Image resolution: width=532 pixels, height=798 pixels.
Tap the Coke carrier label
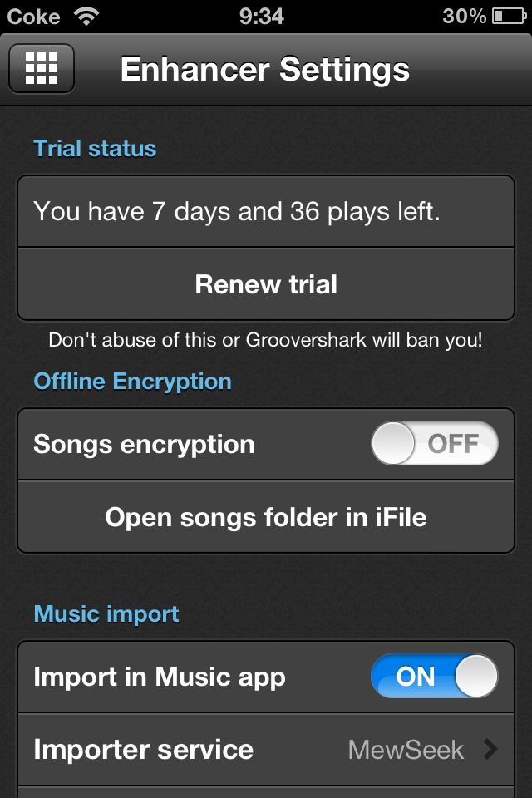pos(33,17)
